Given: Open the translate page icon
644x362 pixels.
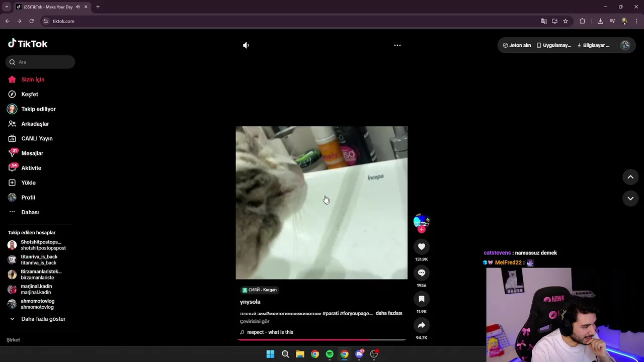Looking at the screenshot, I should point(544,21).
